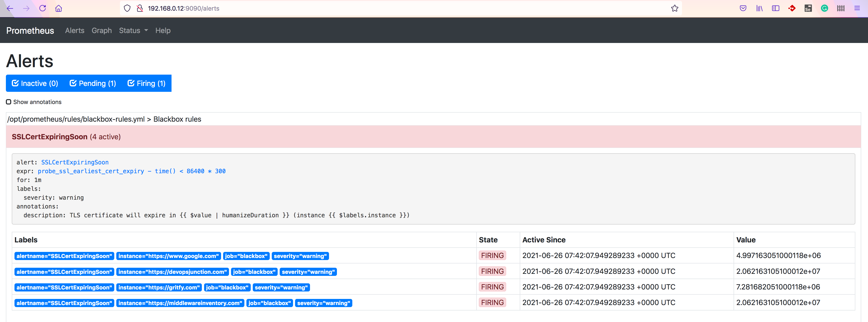Collapse the SSLCertExpiringSoon alert group
Viewport: 868px width, 322px height.
[x=433, y=137]
